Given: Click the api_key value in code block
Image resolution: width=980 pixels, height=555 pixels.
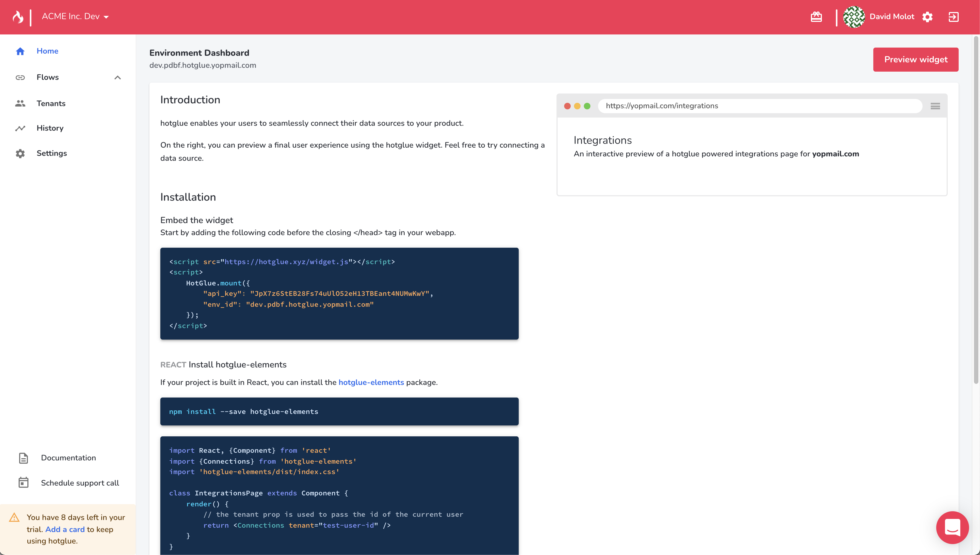Looking at the screenshot, I should 340,294.
